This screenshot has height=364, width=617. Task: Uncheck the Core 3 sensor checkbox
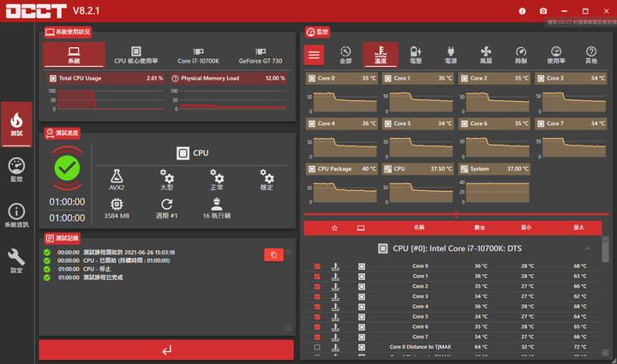[317, 296]
